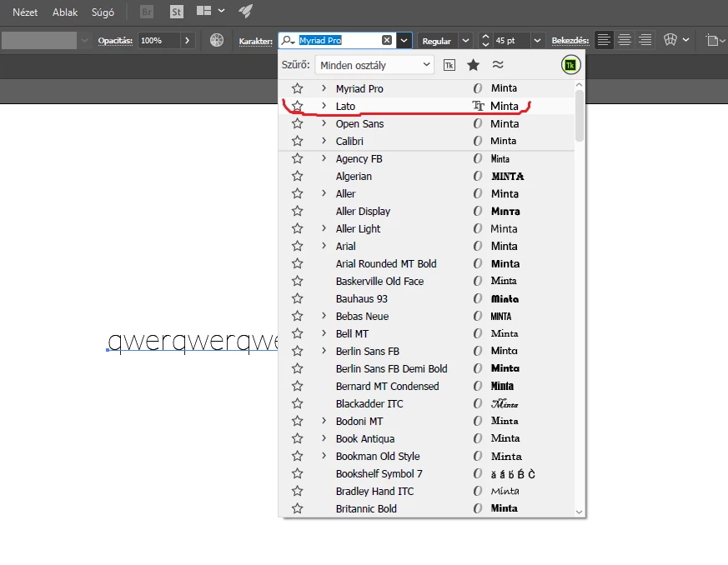This screenshot has height=565, width=728.
Task: Favorite the Agency FB star
Action: (297, 158)
